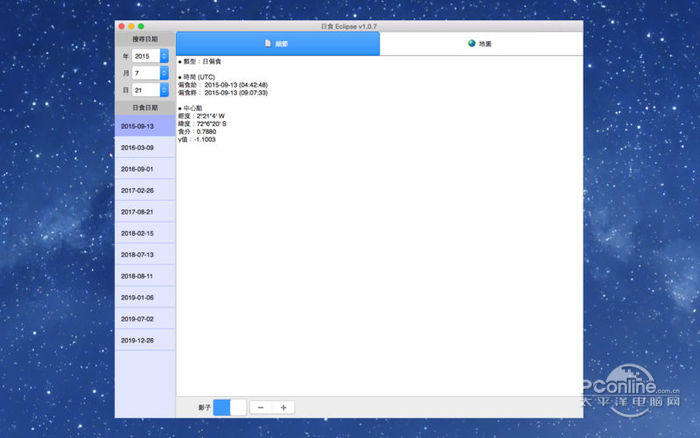This screenshot has height=438, width=700.
Task: Click the 日食日期 eclipse date header
Action: [x=145, y=108]
